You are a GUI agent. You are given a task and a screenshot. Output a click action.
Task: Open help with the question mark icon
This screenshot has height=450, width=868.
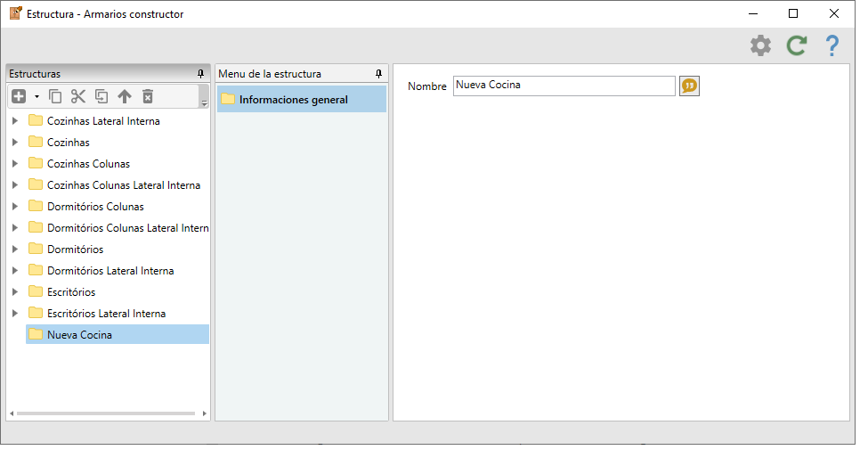pyautogui.click(x=832, y=46)
